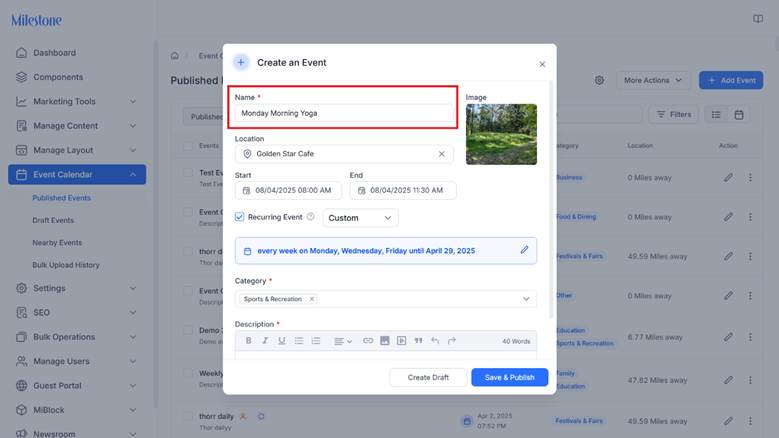The width and height of the screenshot is (779, 438).
Task: Select the Test Event row checkbox
Action: tap(188, 172)
